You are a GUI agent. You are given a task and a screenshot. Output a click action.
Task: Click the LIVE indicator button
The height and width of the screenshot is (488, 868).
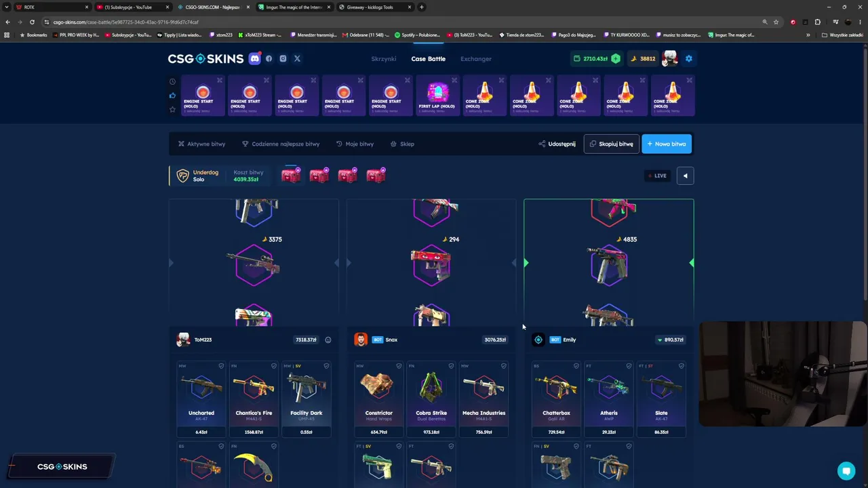pos(657,176)
